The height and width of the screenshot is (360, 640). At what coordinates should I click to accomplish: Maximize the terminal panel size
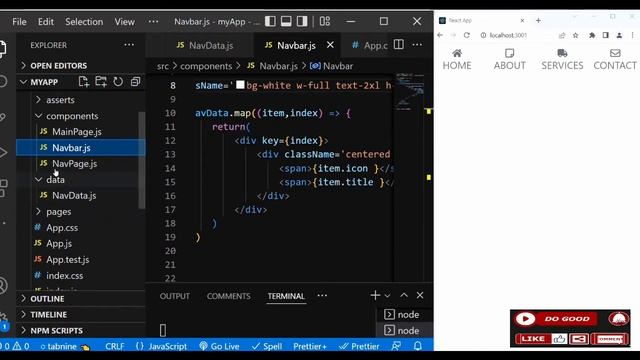[404, 295]
